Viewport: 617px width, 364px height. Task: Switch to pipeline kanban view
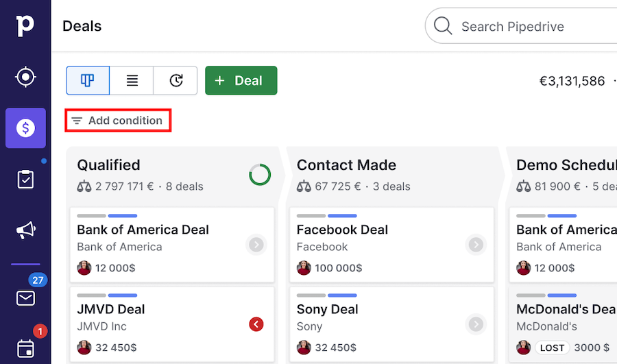coord(88,80)
